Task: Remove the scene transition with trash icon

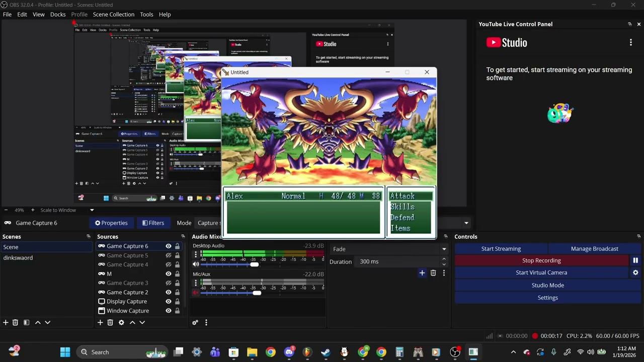Action: click(x=433, y=273)
